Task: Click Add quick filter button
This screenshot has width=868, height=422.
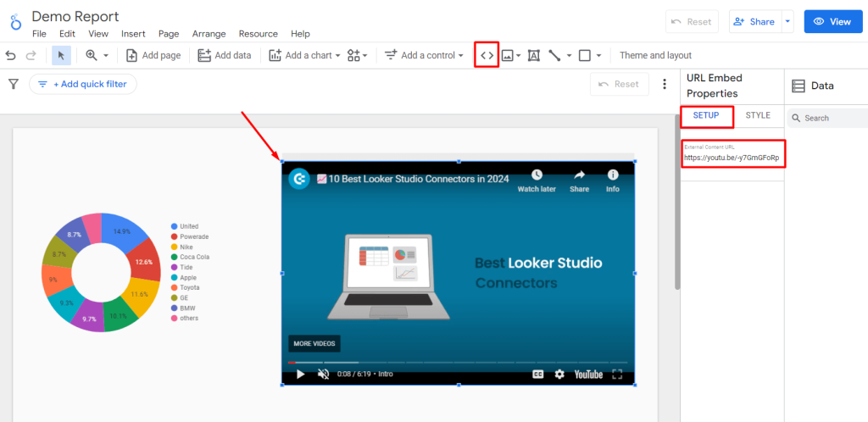Action: (82, 84)
